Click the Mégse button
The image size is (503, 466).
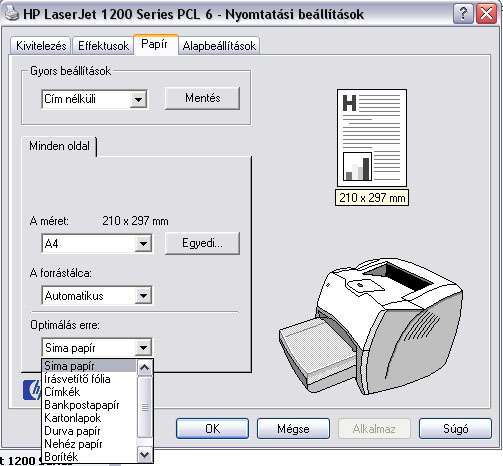(293, 429)
